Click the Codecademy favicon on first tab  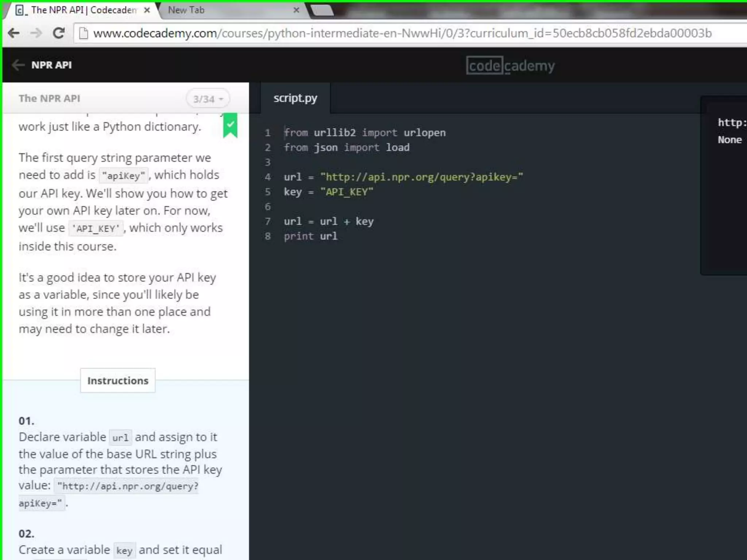click(x=21, y=10)
